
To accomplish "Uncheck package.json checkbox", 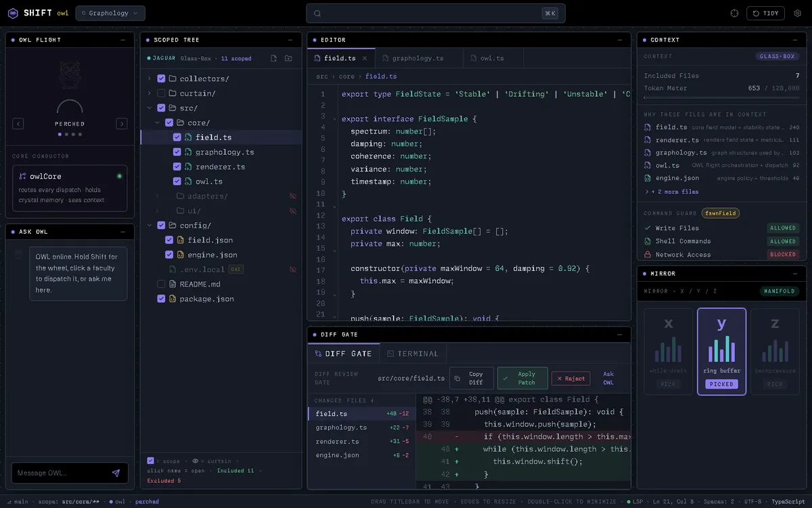I will click(161, 299).
